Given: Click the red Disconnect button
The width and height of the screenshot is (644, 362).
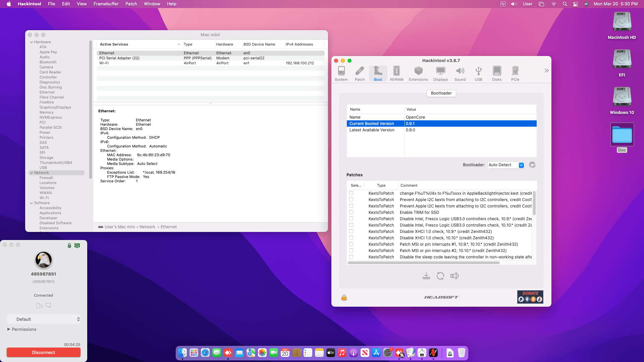Looking at the screenshot, I should [44, 352].
